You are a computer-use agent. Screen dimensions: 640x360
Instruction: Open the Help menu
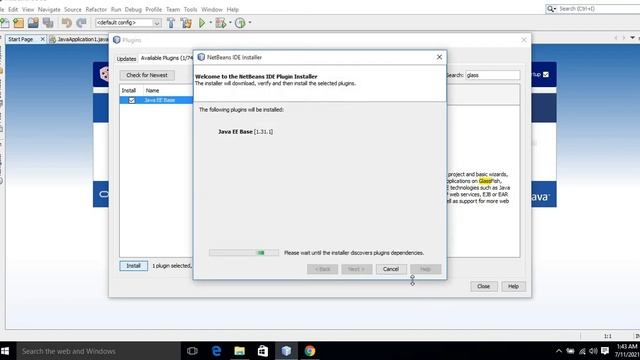pyautogui.click(x=233, y=9)
